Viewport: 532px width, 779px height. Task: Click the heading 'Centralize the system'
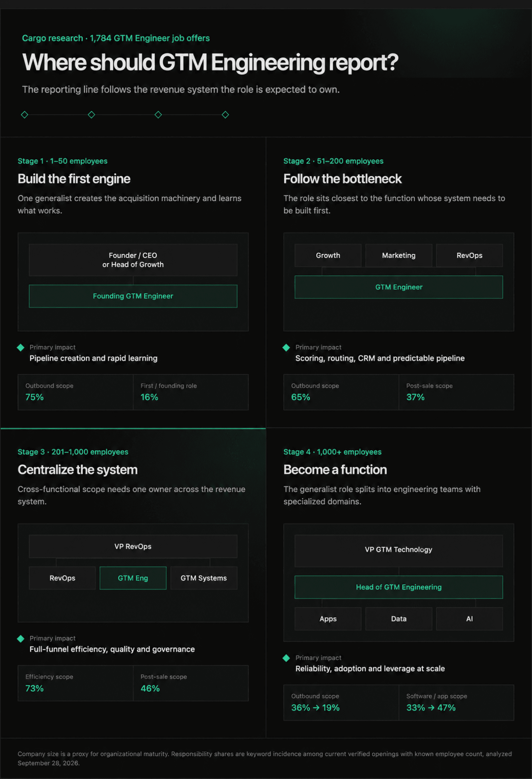click(x=78, y=470)
